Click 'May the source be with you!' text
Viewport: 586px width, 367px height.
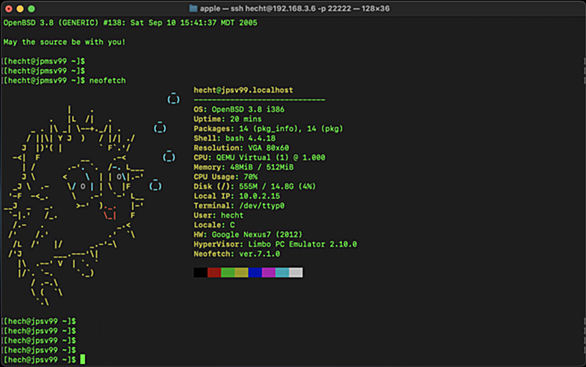point(64,42)
